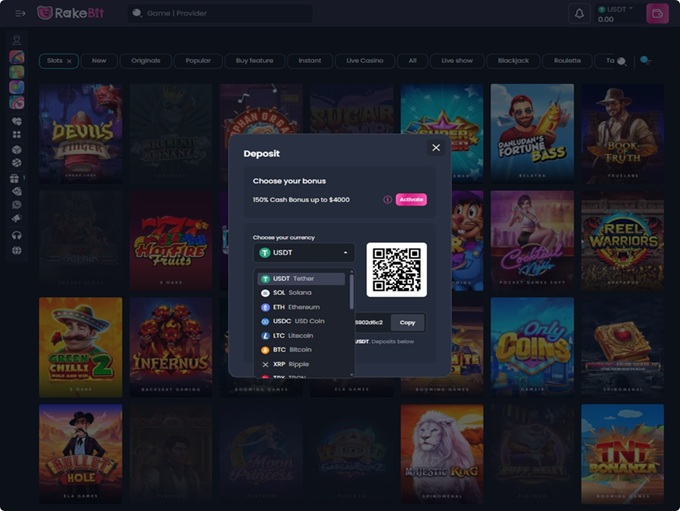680x511 pixels.
Task: Click the provider filter icon at tabs end
Action: coord(645,60)
